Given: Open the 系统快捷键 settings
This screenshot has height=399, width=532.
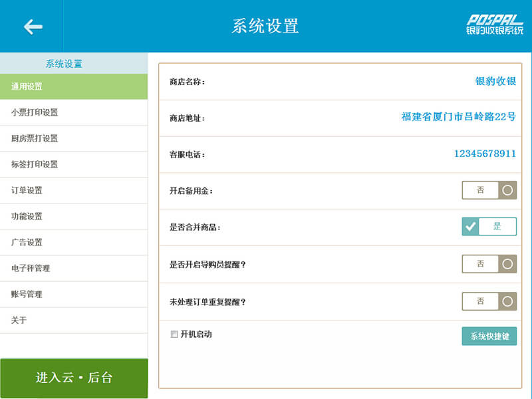Looking at the screenshot, I should point(489,336).
